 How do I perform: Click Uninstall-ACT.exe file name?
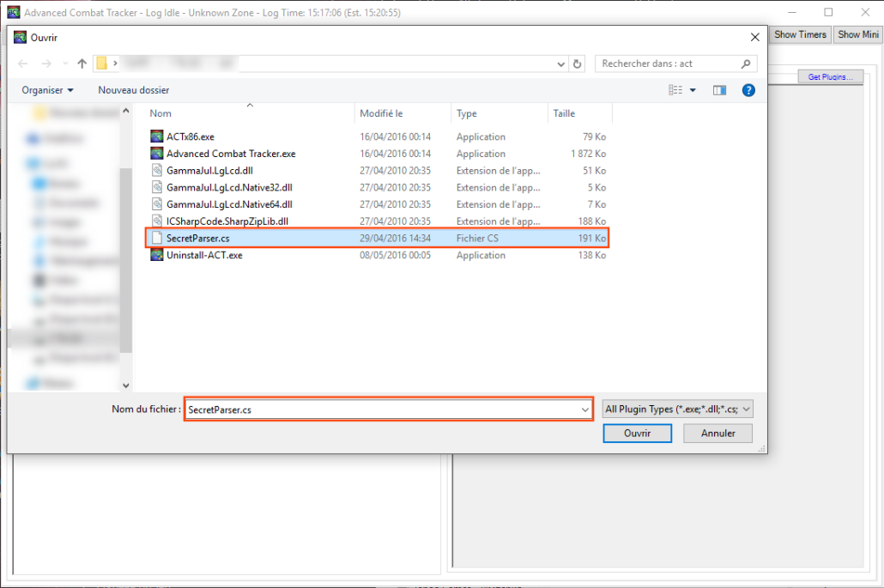(204, 255)
